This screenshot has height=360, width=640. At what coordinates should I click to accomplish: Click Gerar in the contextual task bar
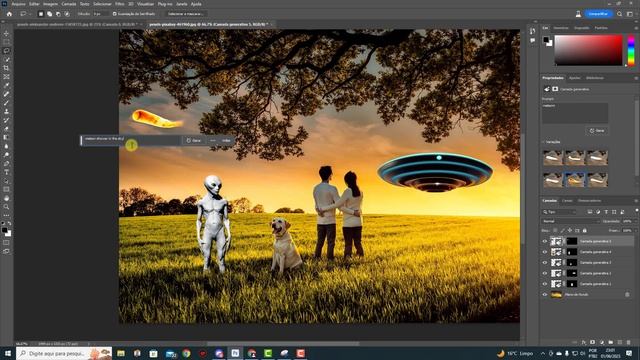[194, 140]
